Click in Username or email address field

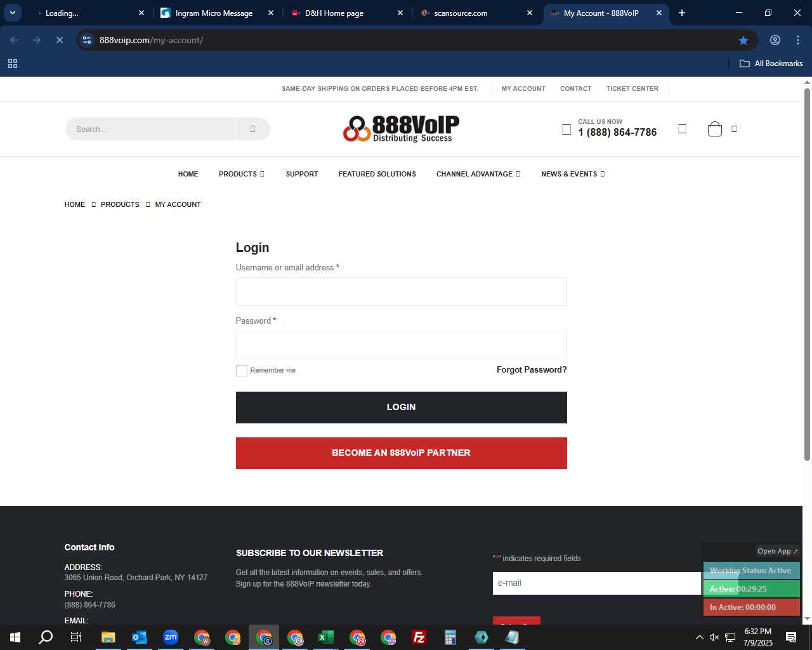[x=402, y=292]
